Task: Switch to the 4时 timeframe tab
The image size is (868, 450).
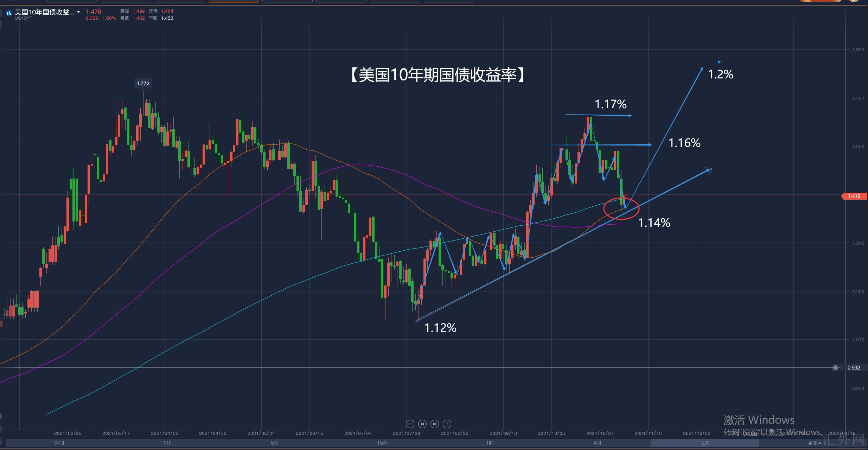Action: [598, 443]
